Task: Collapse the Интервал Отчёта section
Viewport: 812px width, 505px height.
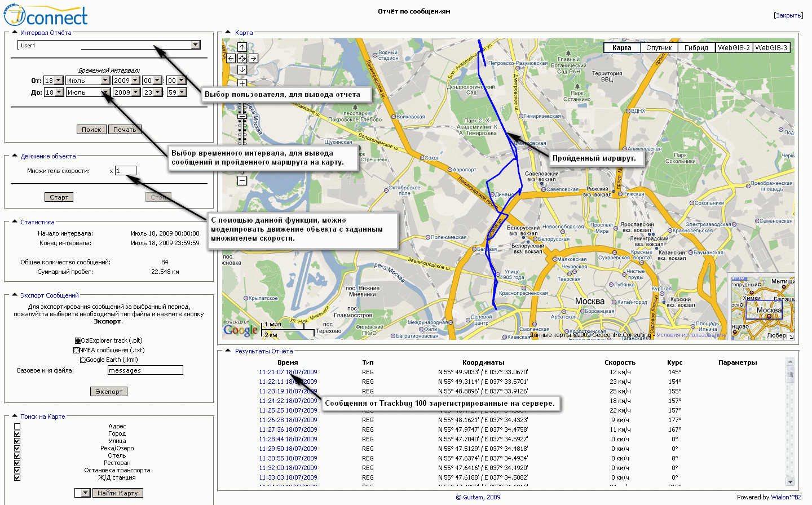Action: click(x=15, y=33)
